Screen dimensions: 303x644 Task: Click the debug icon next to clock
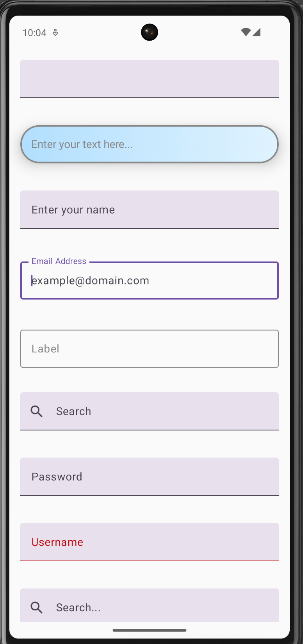click(x=55, y=33)
